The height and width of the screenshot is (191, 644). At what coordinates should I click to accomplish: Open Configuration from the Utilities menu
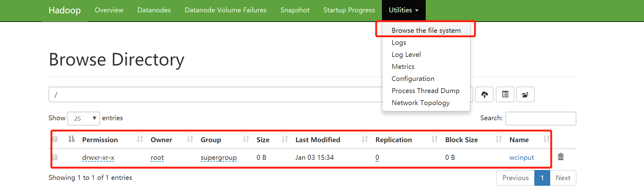coord(413,79)
